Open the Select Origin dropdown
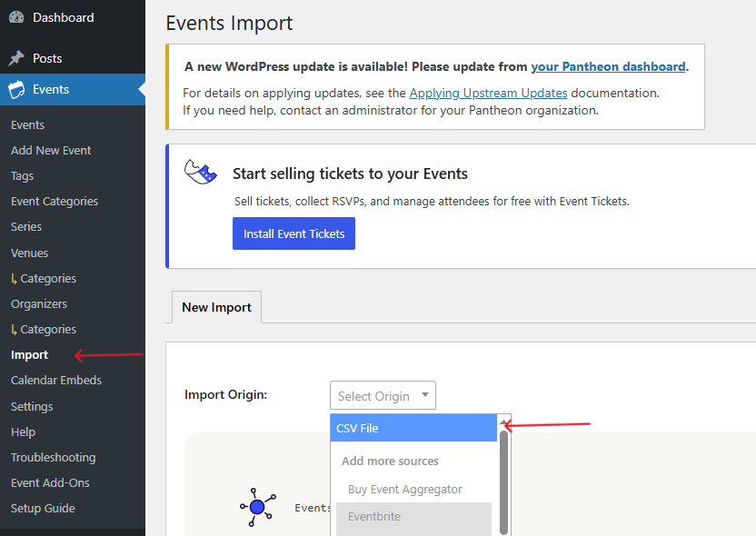This screenshot has width=756, height=536. pyautogui.click(x=383, y=396)
